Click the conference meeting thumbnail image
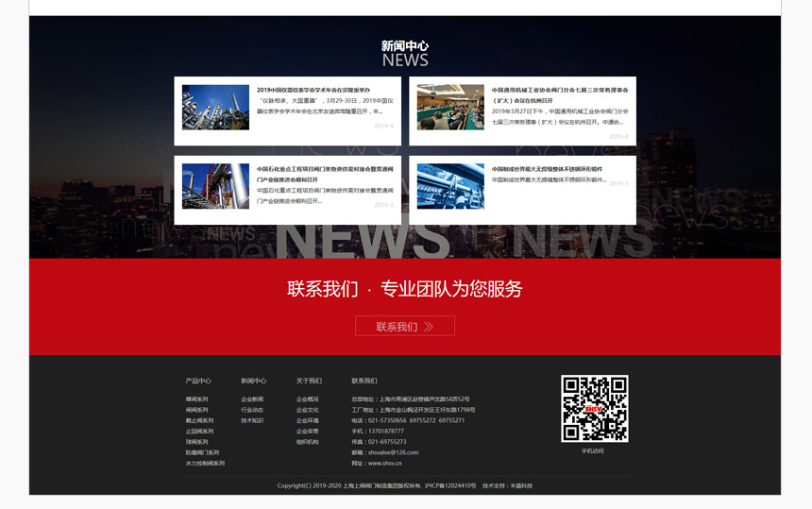This screenshot has width=812, height=509. tap(450, 107)
